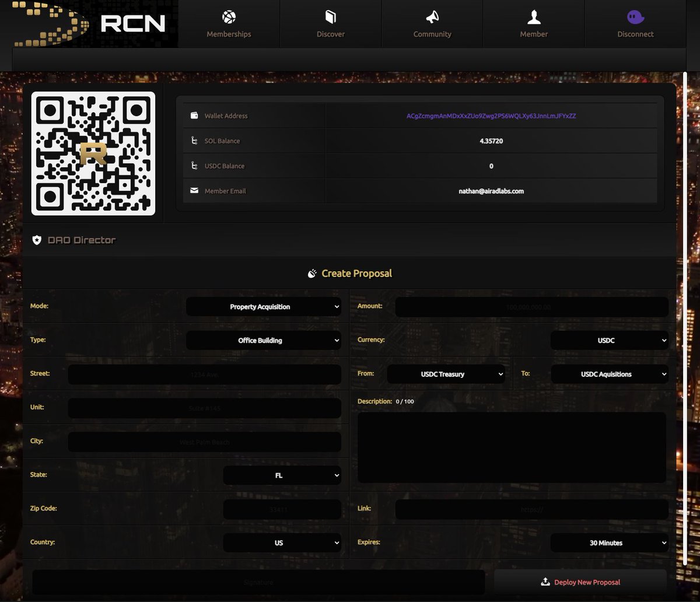The width and height of the screenshot is (700, 602).
Task: Expand the Expires dropdown showing 30 Minutes
Action: click(x=610, y=542)
